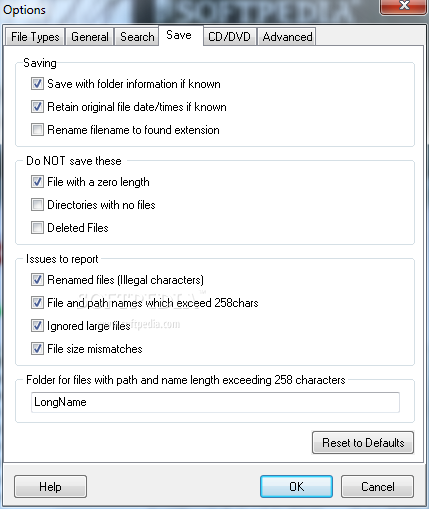
Task: Confirm settings with the OK button
Action: click(x=296, y=487)
